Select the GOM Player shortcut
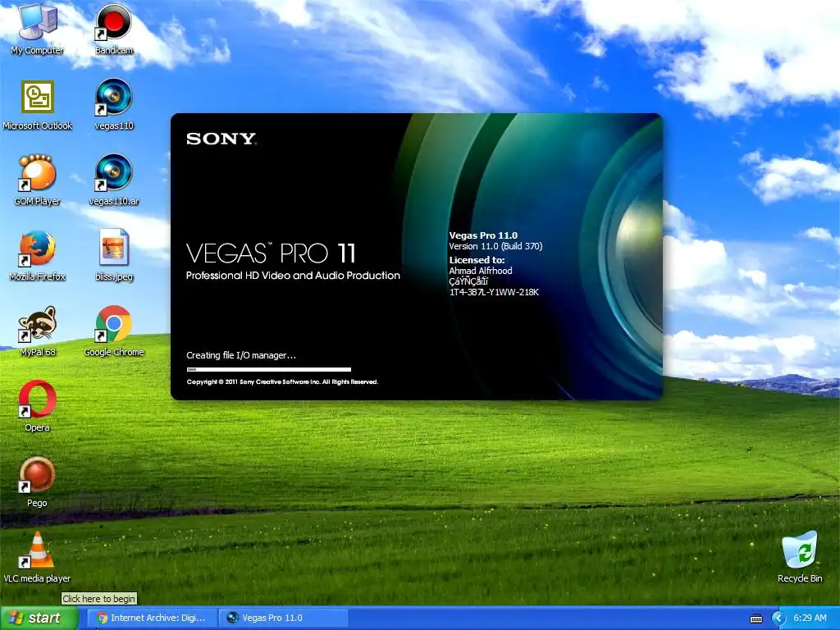The width and height of the screenshot is (840, 630). (37, 180)
